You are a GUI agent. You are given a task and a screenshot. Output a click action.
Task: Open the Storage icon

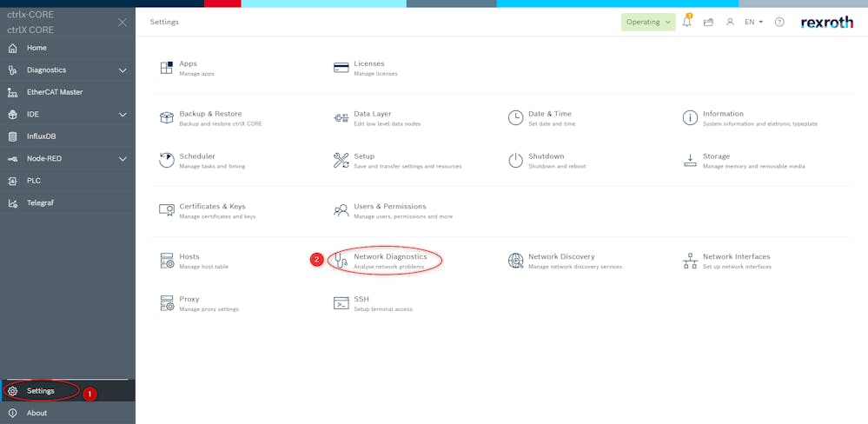[x=690, y=161]
